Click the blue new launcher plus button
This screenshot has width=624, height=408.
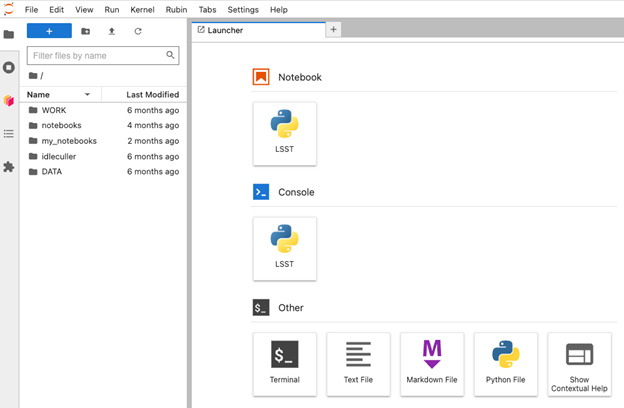49,31
